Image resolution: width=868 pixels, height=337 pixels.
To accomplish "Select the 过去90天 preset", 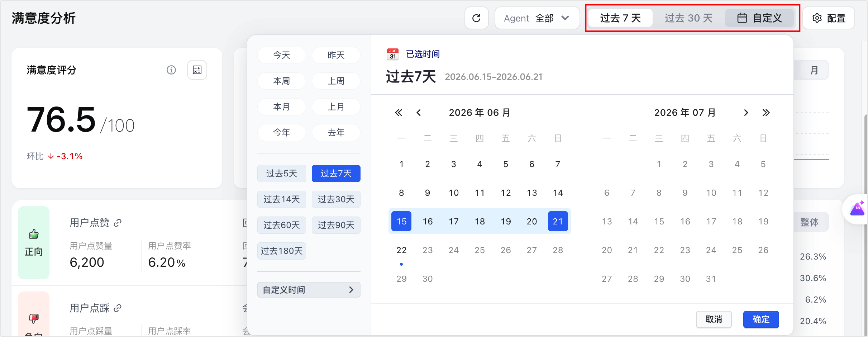I will coord(336,225).
